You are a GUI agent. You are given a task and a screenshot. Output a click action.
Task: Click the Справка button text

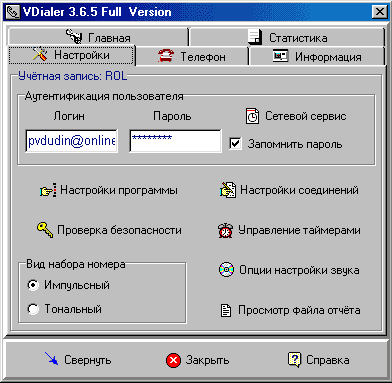pyautogui.click(x=328, y=360)
